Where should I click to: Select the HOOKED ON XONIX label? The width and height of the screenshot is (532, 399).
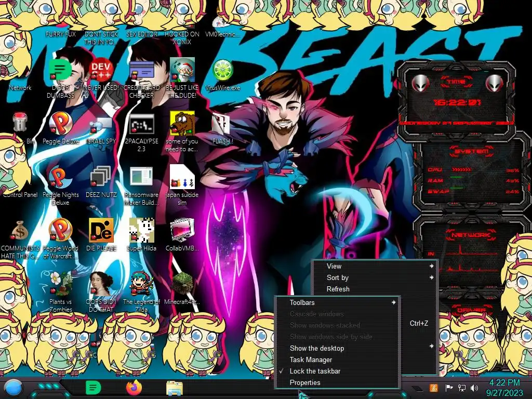(x=182, y=38)
